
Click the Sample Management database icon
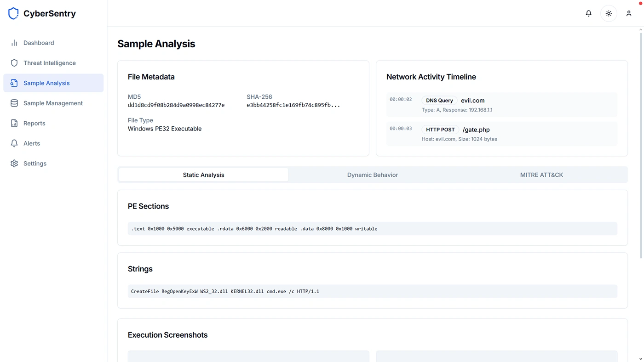pyautogui.click(x=14, y=103)
